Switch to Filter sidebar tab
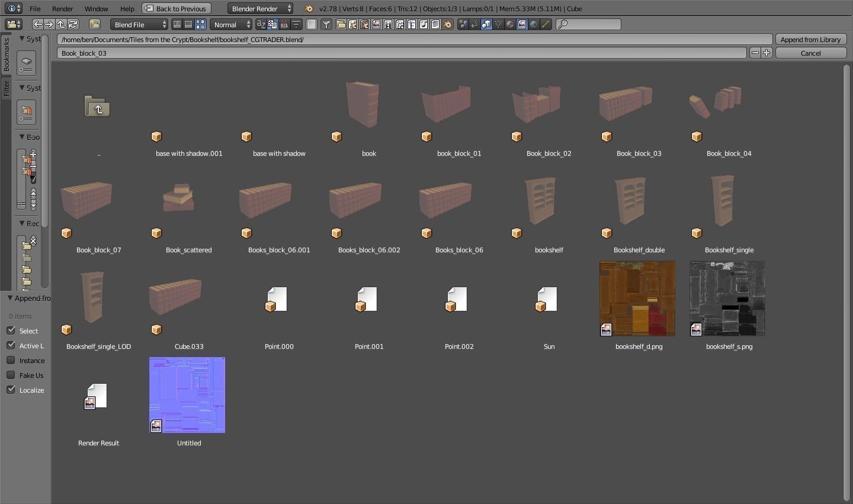 [6, 88]
